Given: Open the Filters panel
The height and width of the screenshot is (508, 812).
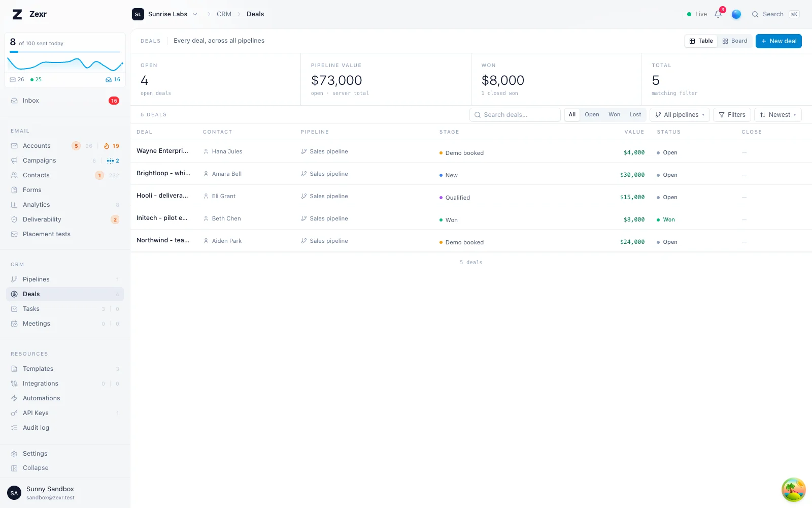Looking at the screenshot, I should click(732, 115).
